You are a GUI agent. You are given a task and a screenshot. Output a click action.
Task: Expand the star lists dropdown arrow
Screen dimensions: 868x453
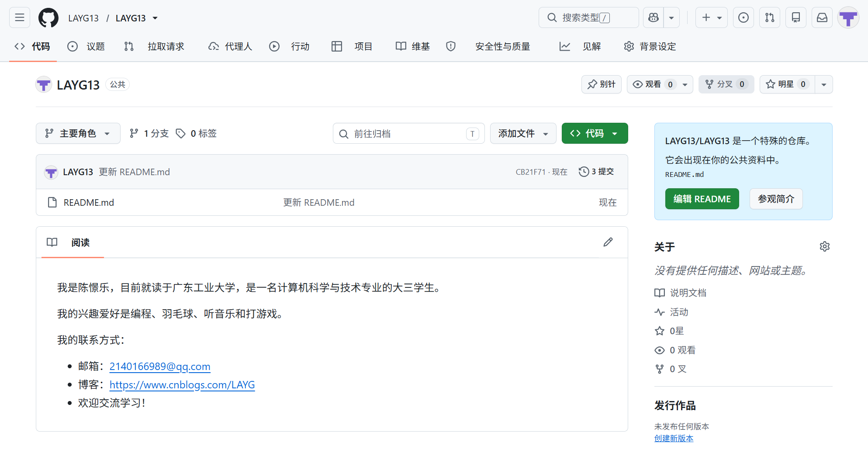824,84
